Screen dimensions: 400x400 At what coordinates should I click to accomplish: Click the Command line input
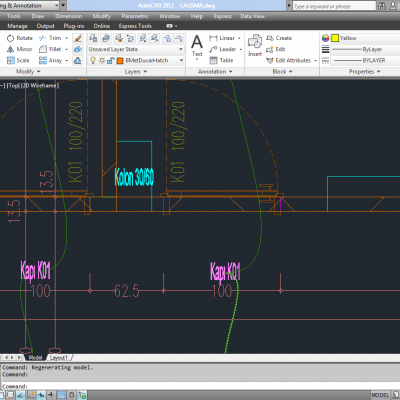pos(200,386)
